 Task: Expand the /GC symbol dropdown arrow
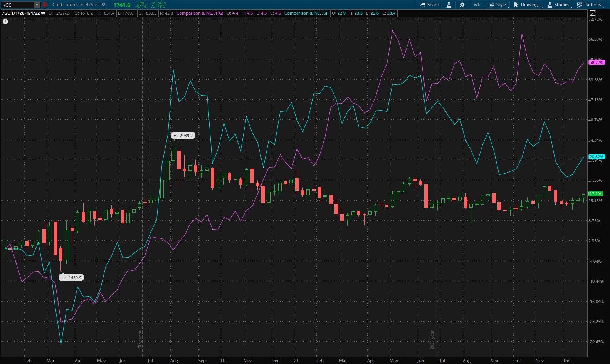(x=37, y=5)
